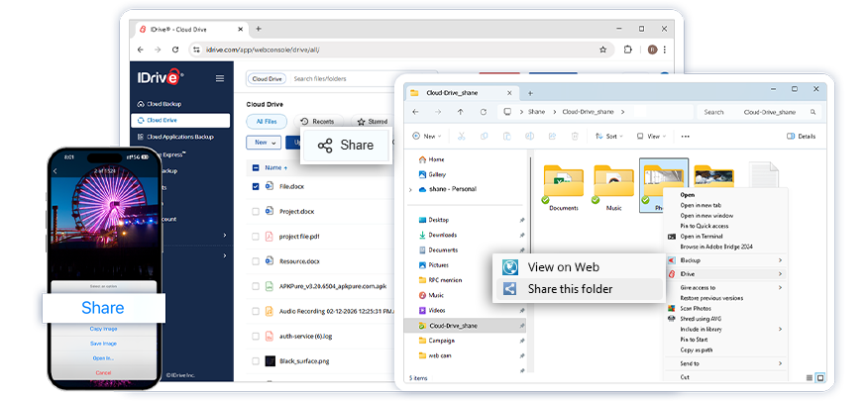
Task: Check the Resource.docx checkbox
Action: pyautogui.click(x=256, y=261)
